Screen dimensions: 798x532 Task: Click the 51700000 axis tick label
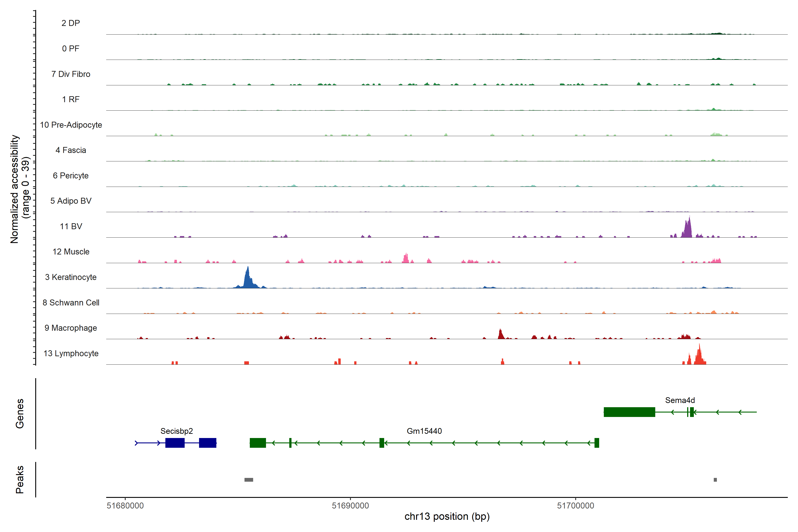pos(575,506)
